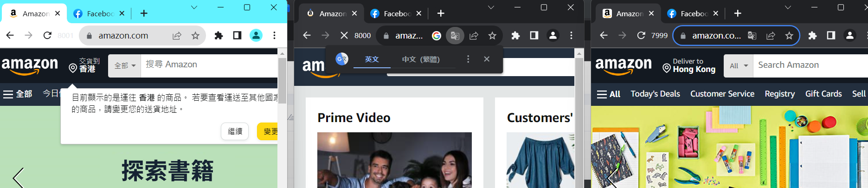Open Extensions puzzle icon in right window
868x188 pixels.
click(812, 35)
